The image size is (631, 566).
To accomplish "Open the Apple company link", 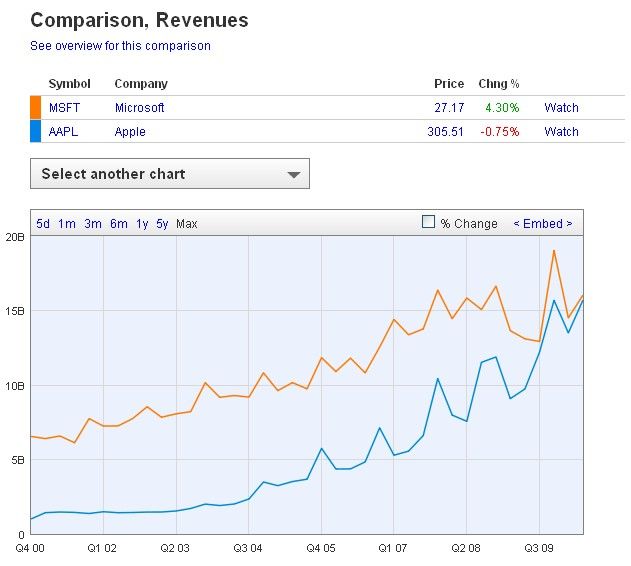I will pos(130,132).
